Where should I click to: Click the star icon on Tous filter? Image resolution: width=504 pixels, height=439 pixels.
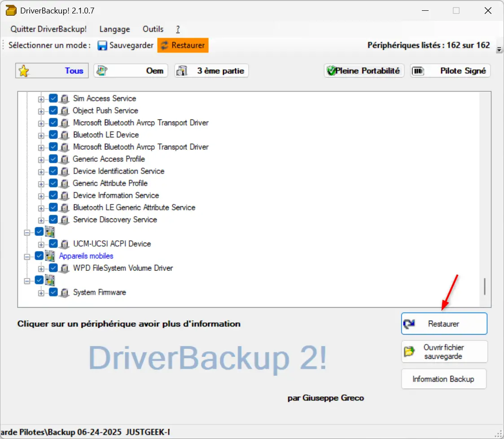click(24, 71)
